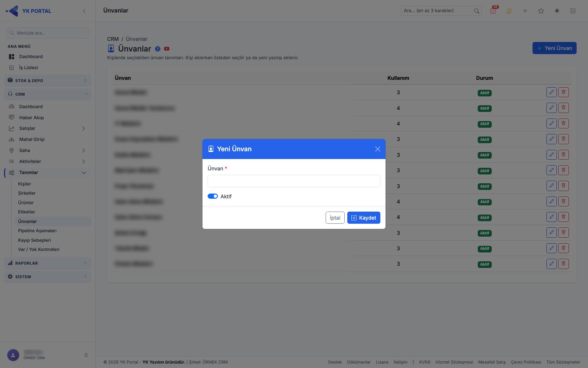The image size is (588, 368).
Task: Edit the first row with pencil icon
Action: [x=551, y=92]
